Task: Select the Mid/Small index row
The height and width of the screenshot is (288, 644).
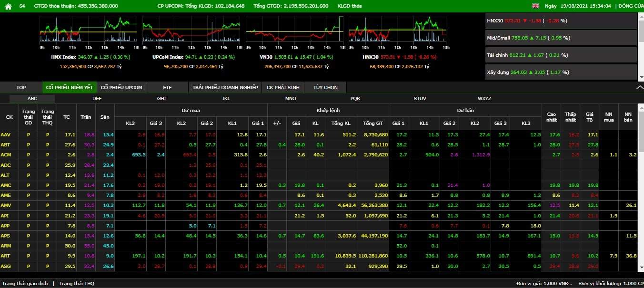Action: [561, 38]
